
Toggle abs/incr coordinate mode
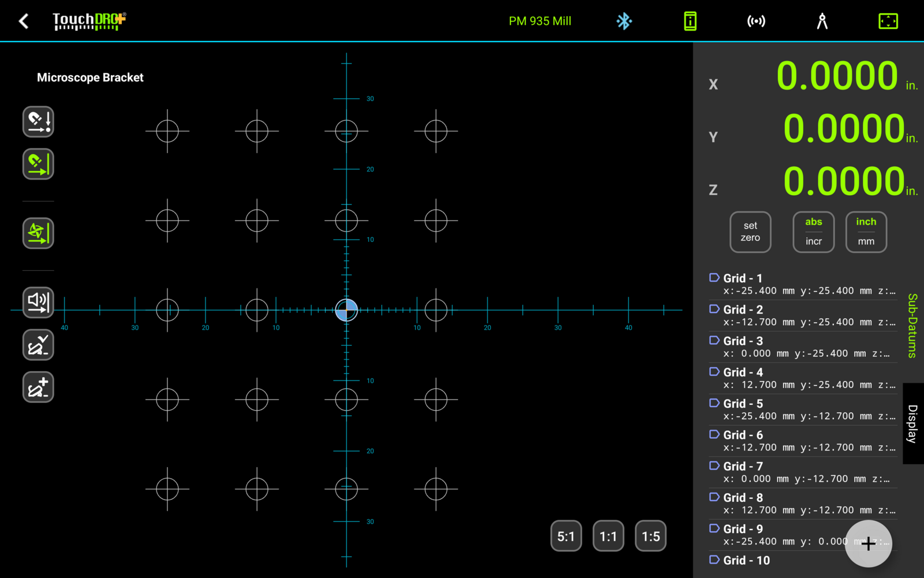pyautogui.click(x=813, y=232)
